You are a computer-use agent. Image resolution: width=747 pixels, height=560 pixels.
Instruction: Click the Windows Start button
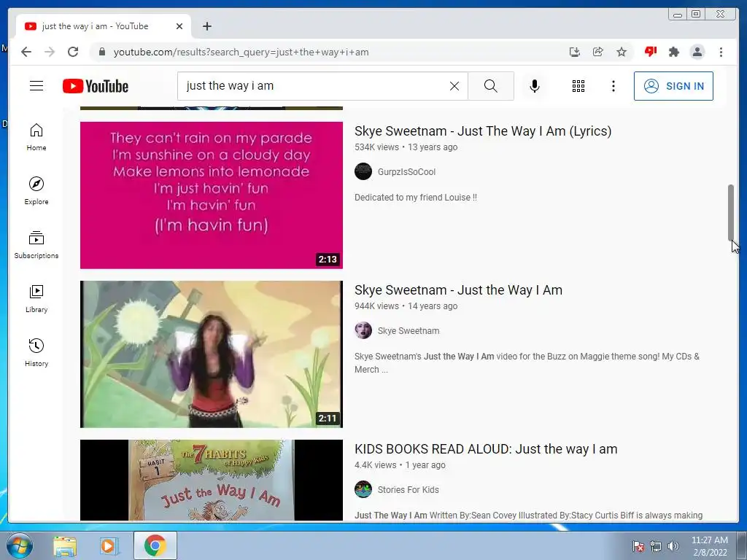(20, 545)
